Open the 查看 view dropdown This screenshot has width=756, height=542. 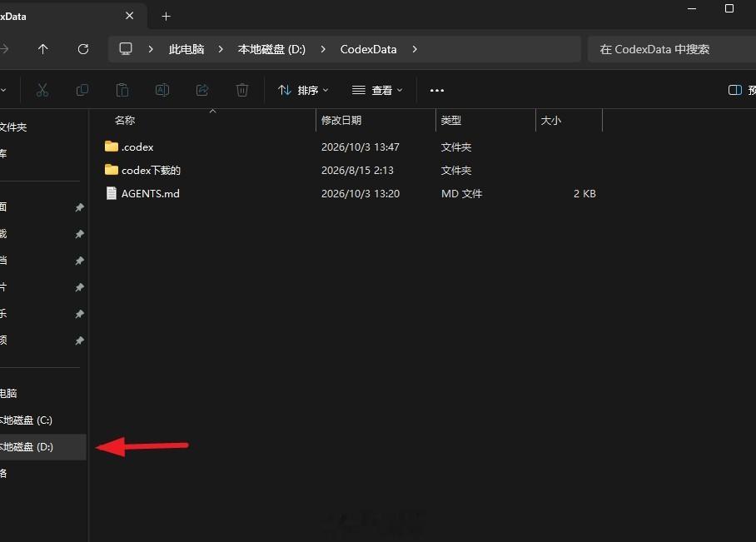[x=377, y=90]
